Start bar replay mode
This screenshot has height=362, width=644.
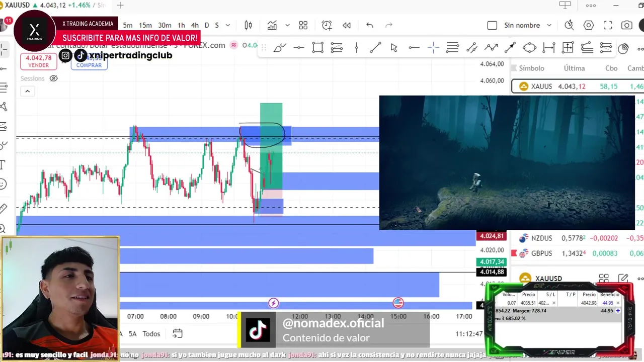pos(347,25)
